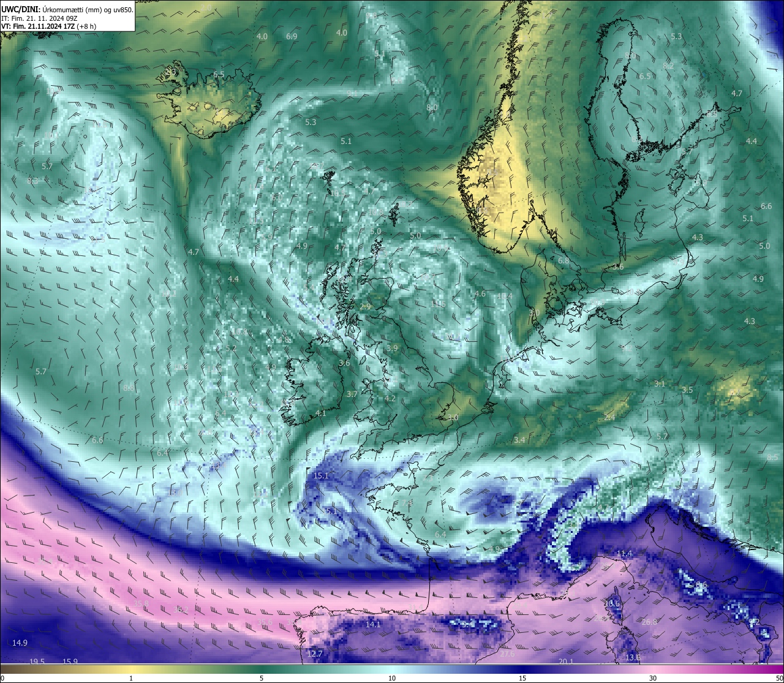This screenshot has height=683, width=784.
Task: Click the map value '6.6' at the right edge
Action: tap(766, 206)
